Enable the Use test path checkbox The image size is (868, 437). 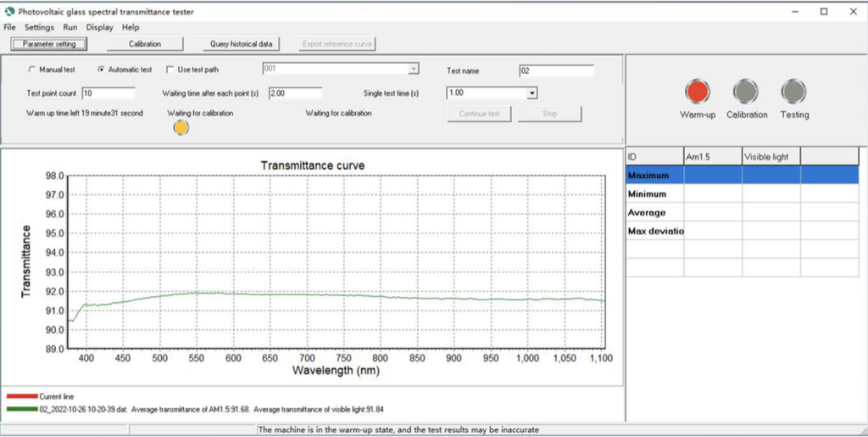[x=170, y=70]
